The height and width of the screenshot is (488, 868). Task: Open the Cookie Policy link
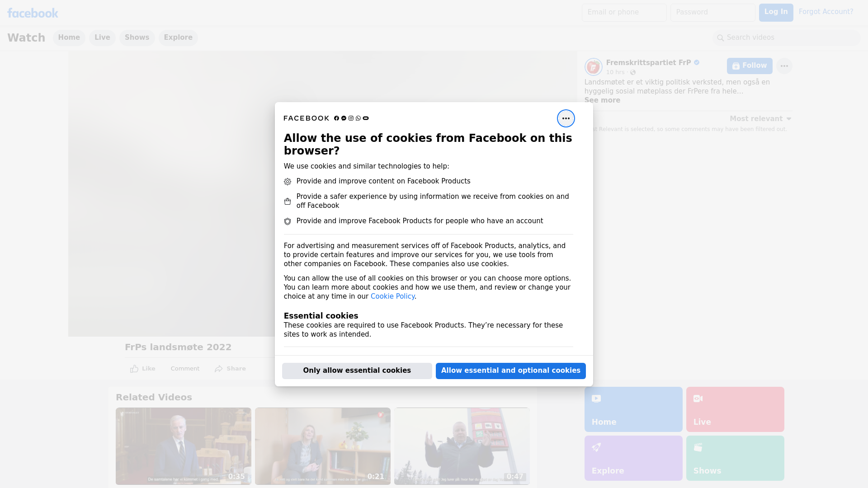[392, 296]
